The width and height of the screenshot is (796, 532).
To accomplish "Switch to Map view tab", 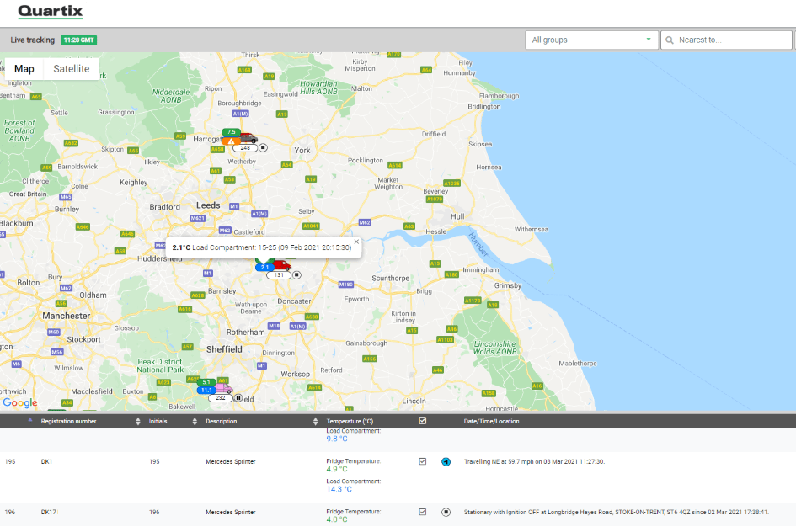I will pyautogui.click(x=24, y=69).
